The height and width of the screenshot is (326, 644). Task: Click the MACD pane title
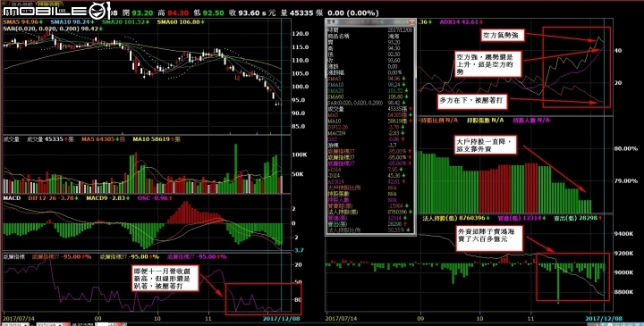point(12,198)
